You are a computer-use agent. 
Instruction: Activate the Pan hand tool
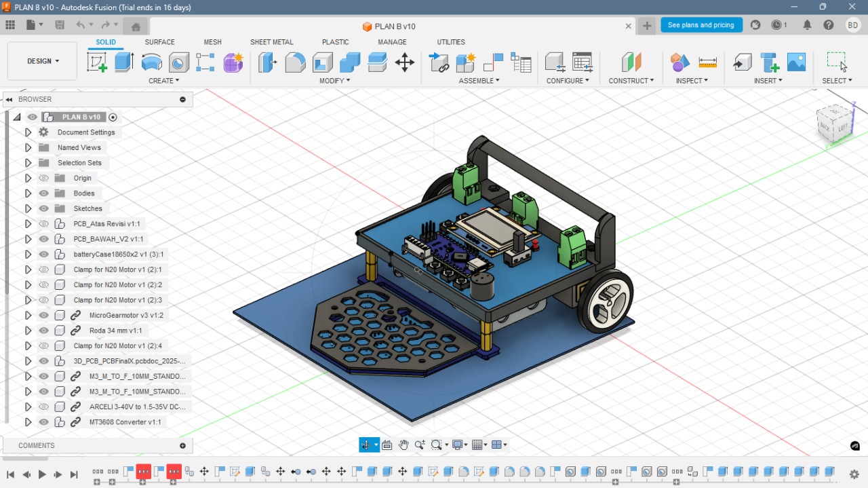tap(403, 445)
